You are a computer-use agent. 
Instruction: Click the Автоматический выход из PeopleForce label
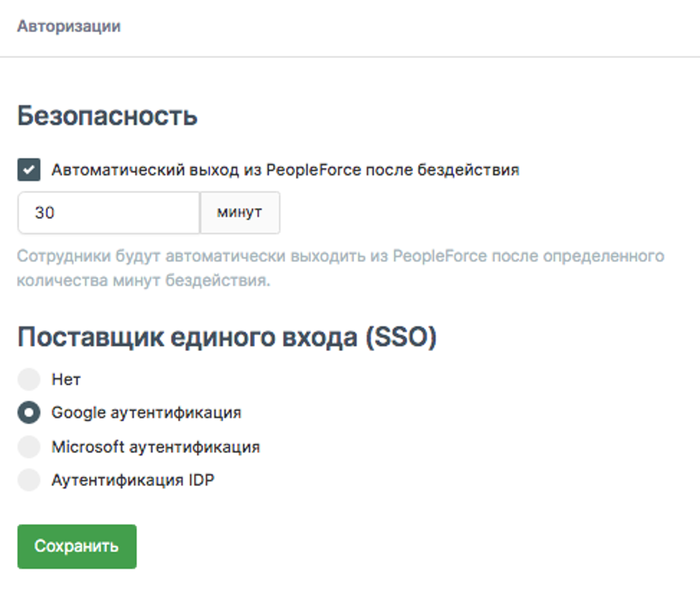[285, 170]
